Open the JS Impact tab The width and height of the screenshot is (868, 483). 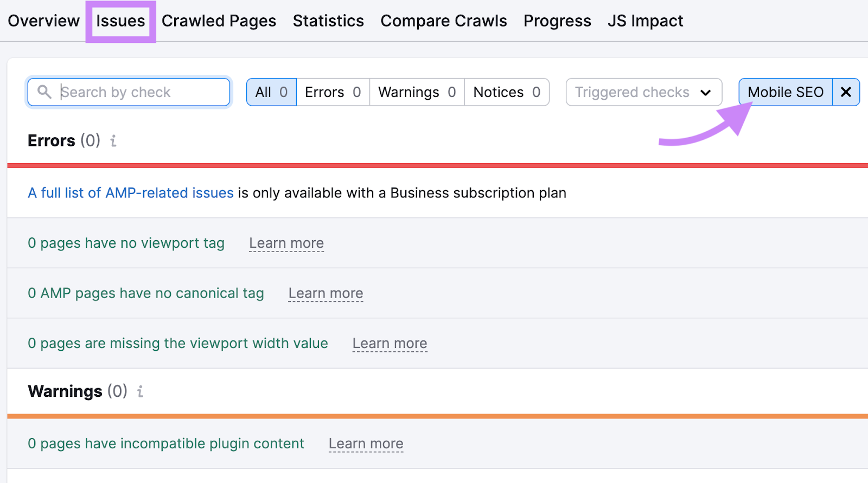(646, 21)
